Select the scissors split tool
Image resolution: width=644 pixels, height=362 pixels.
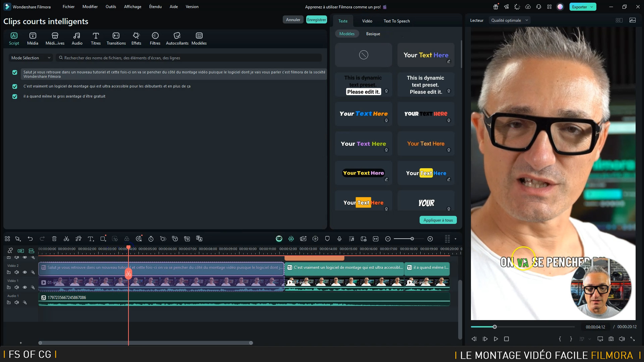[x=66, y=239]
